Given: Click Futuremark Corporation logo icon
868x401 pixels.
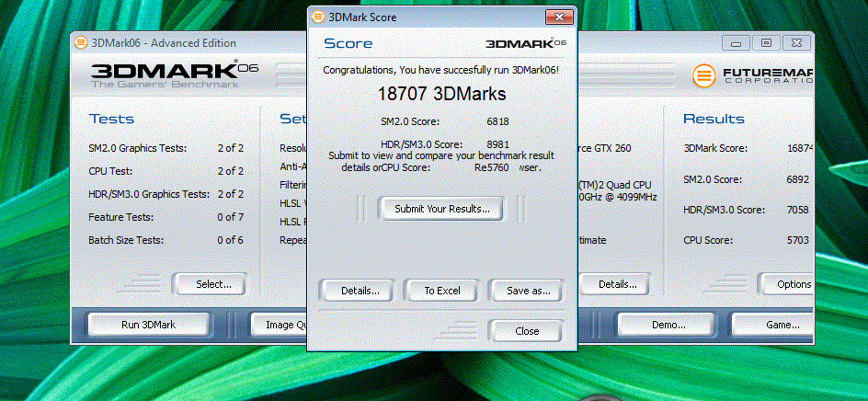Looking at the screenshot, I should coord(703,76).
